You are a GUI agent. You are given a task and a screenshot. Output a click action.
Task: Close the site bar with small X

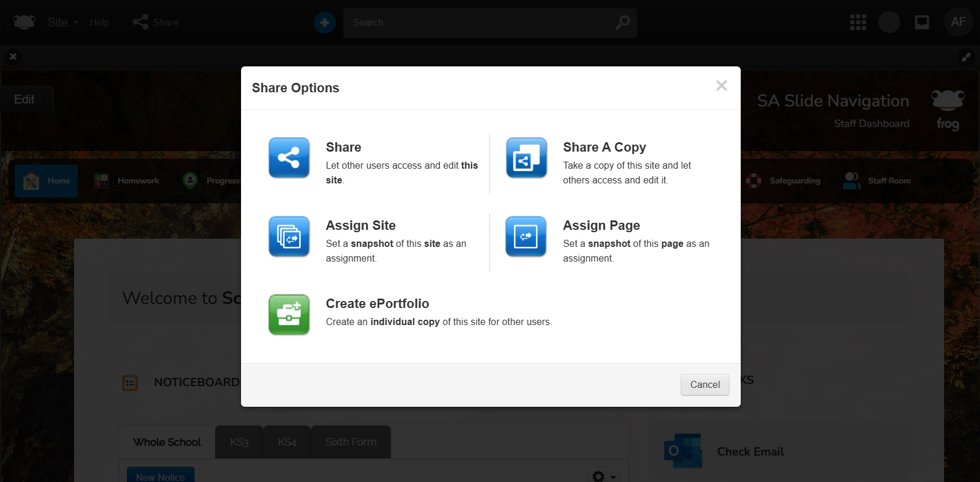pos(13,56)
